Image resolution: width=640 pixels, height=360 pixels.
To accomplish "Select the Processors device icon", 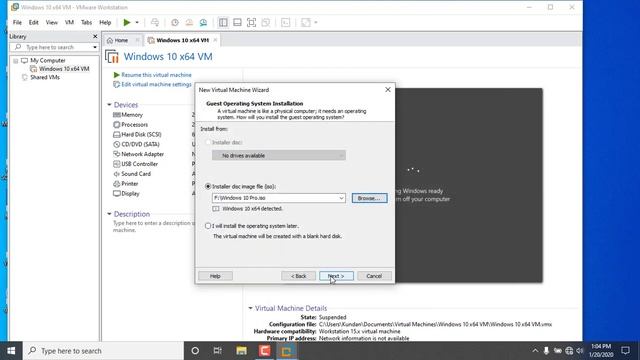I will click(117, 125).
